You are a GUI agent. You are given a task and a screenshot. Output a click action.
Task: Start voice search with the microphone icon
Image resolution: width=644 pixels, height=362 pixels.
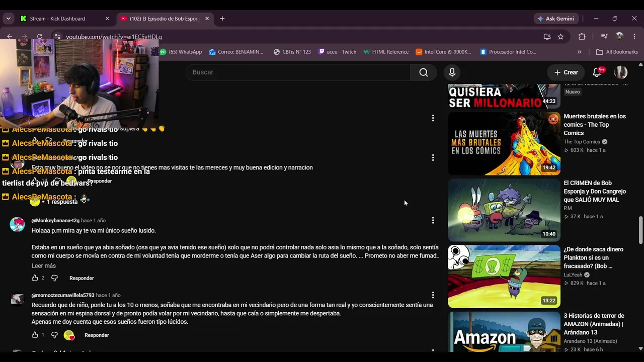452,72
